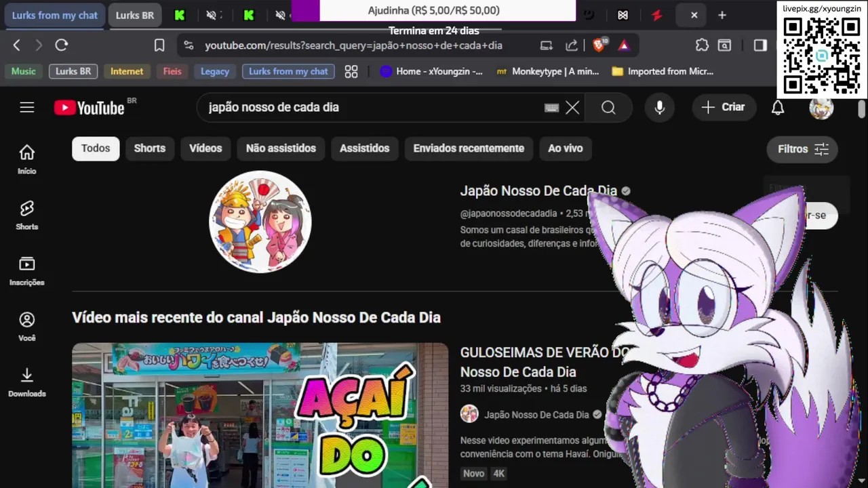868x488 pixels.
Task: Open Início in the sidebar
Action: click(27, 159)
